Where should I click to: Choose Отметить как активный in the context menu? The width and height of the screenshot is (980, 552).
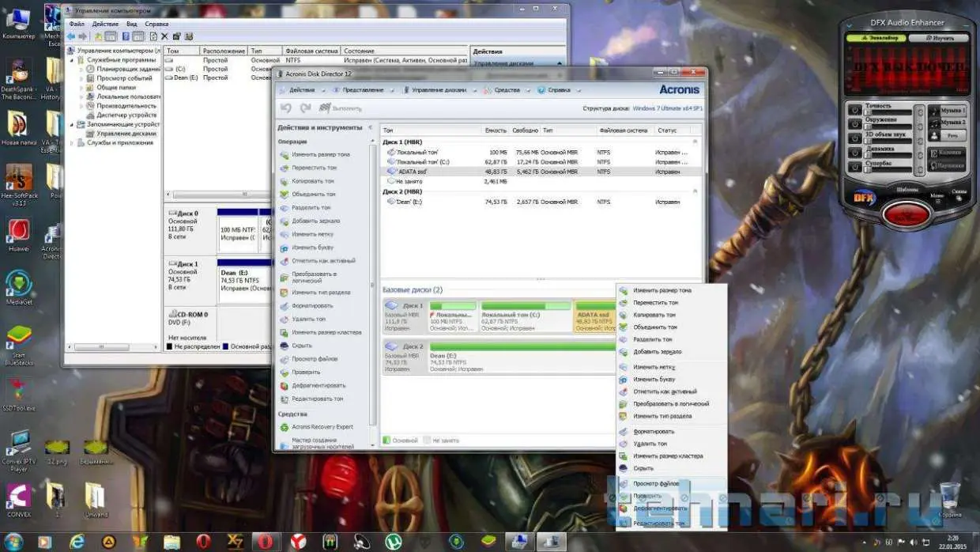click(665, 391)
